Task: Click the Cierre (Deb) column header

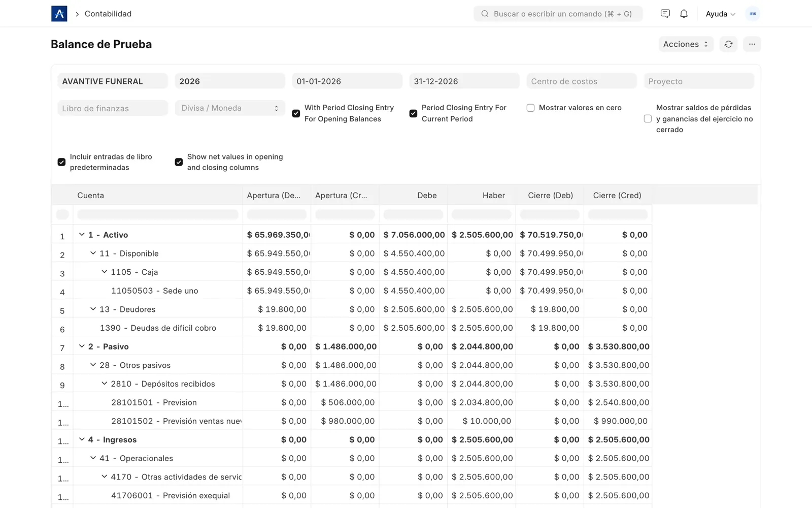Action: click(550, 195)
